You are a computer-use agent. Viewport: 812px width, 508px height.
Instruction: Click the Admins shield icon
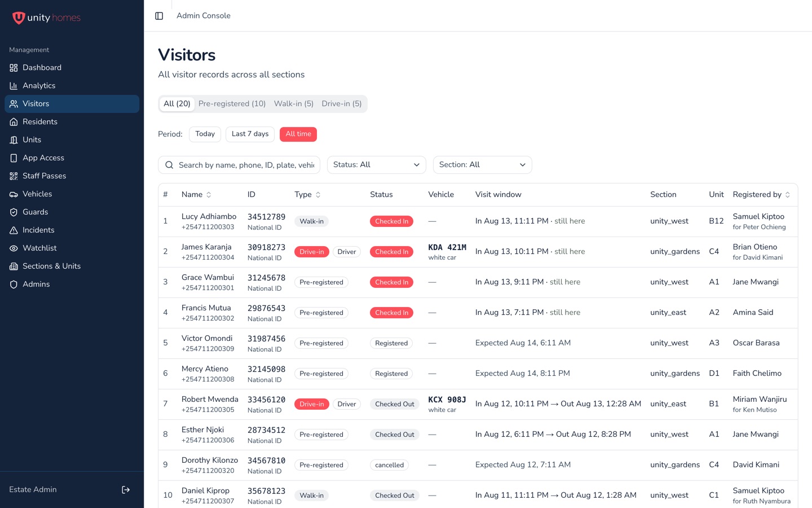[14, 284]
